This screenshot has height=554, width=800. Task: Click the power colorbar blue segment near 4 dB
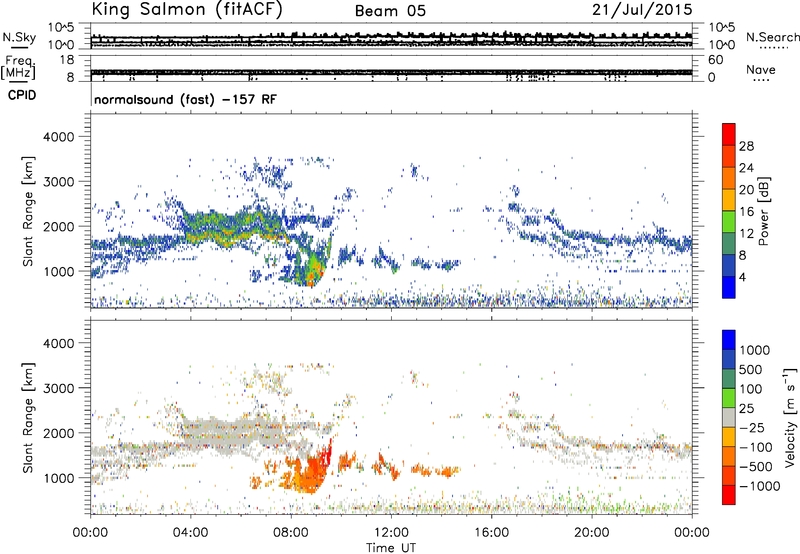click(729, 287)
